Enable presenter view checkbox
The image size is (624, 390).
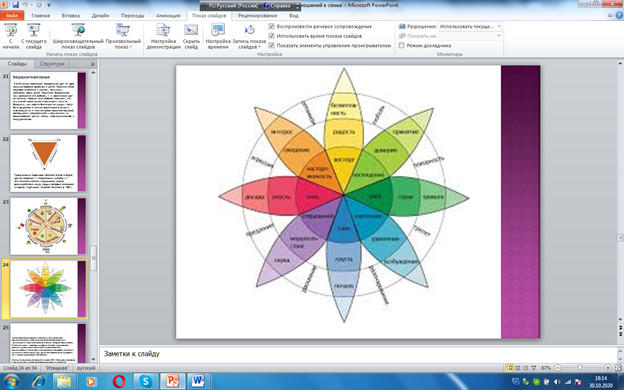[402, 45]
